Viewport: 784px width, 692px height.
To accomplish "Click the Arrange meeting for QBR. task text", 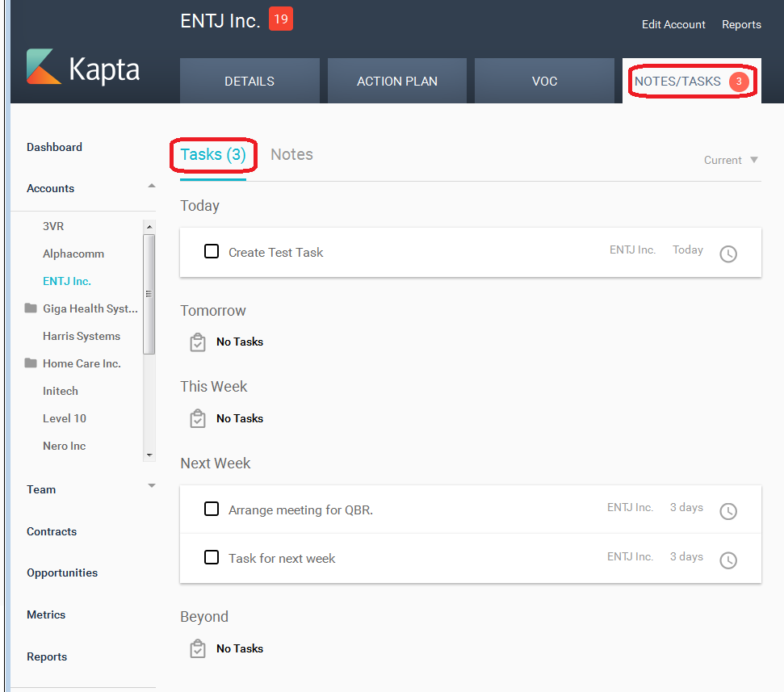I will click(300, 510).
